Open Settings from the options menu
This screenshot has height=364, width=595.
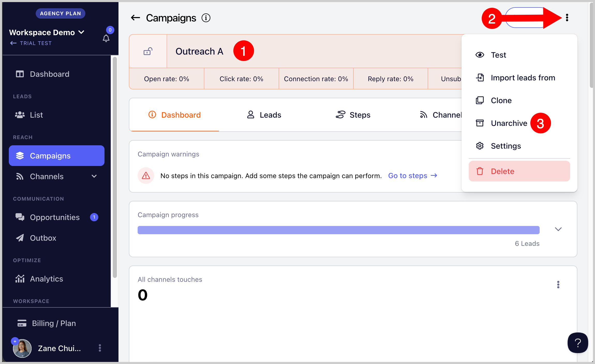519,146
